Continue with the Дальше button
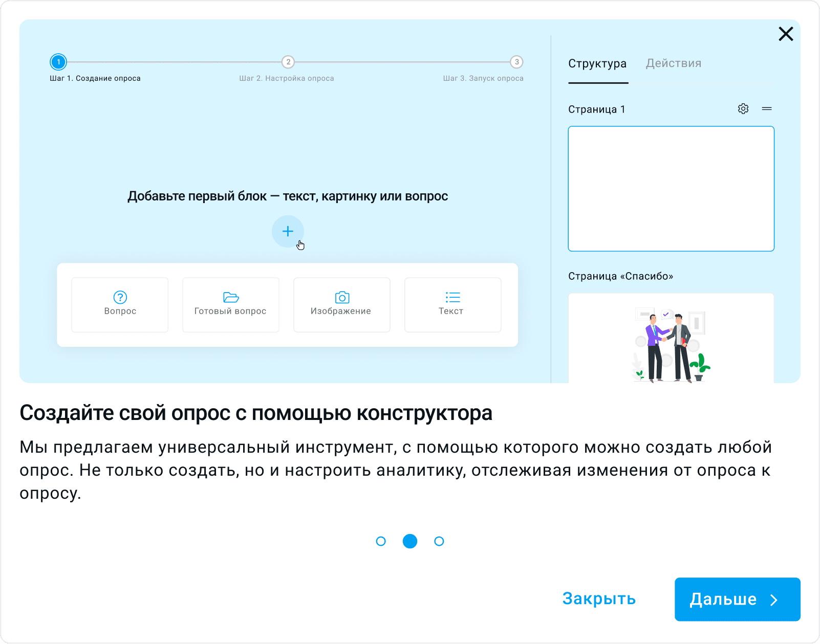Screen dimensions: 820x644 coord(738,599)
